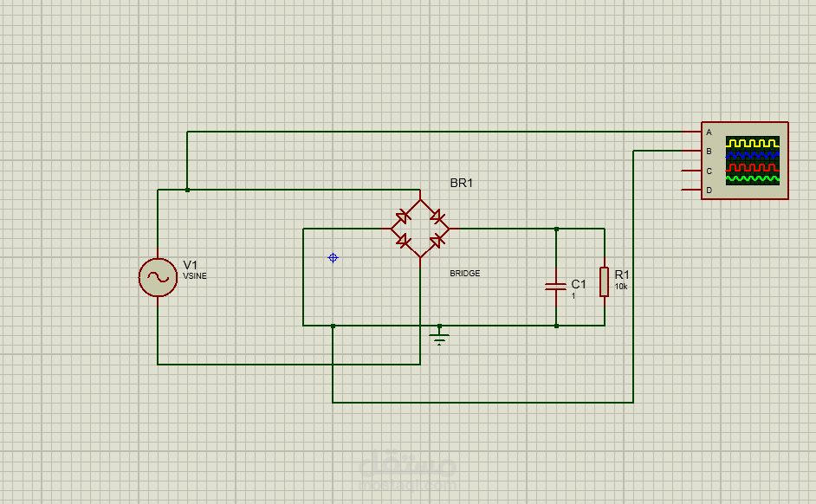
Task: Select the oscilloscope instrument
Action: click(744, 160)
